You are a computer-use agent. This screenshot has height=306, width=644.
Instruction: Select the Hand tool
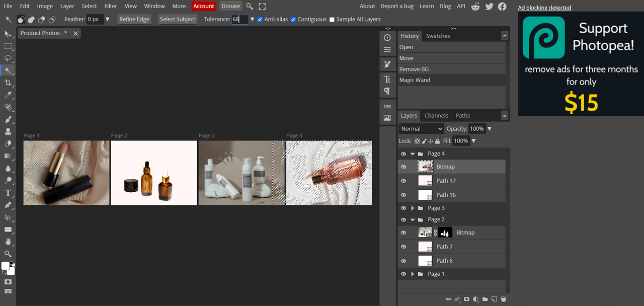[x=8, y=242]
